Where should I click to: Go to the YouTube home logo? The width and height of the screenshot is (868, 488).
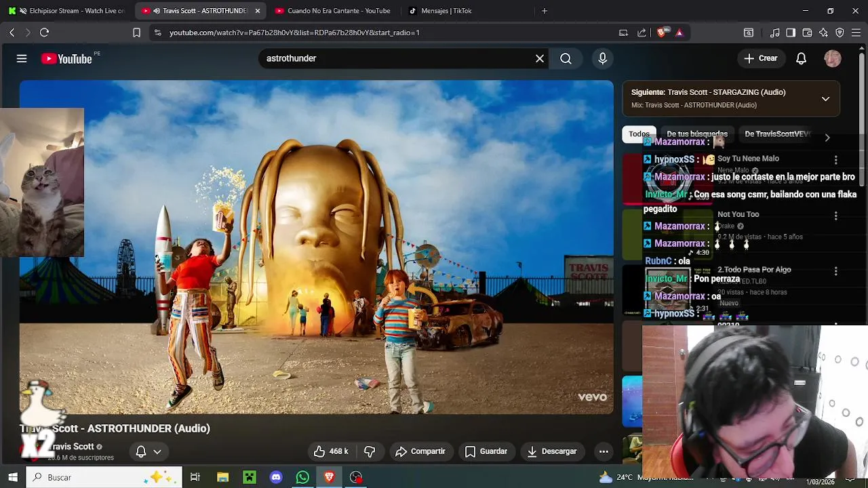66,59
